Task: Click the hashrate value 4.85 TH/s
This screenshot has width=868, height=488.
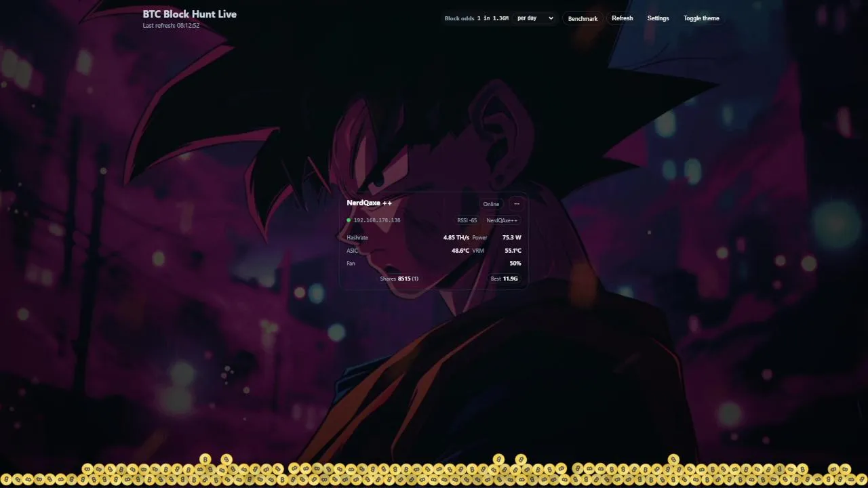Action: [x=456, y=238]
